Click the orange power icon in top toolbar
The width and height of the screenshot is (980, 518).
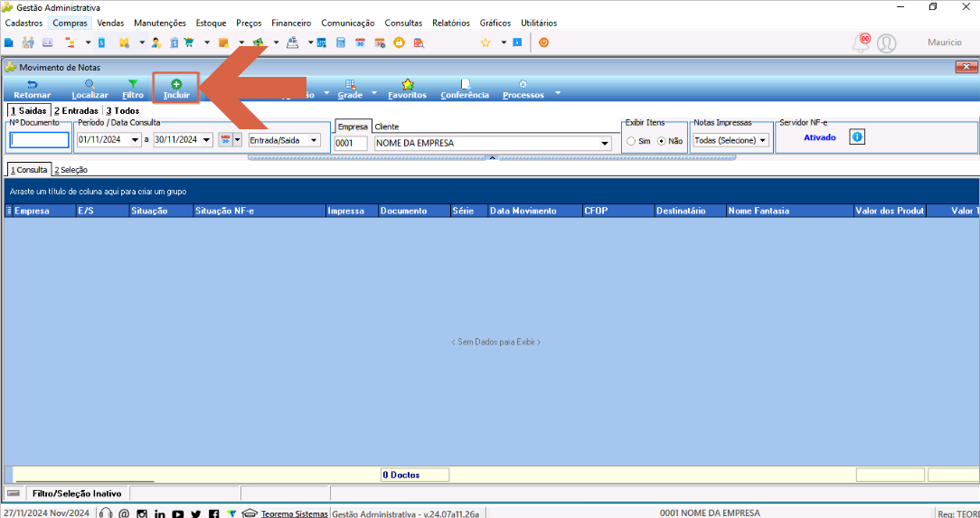click(543, 42)
